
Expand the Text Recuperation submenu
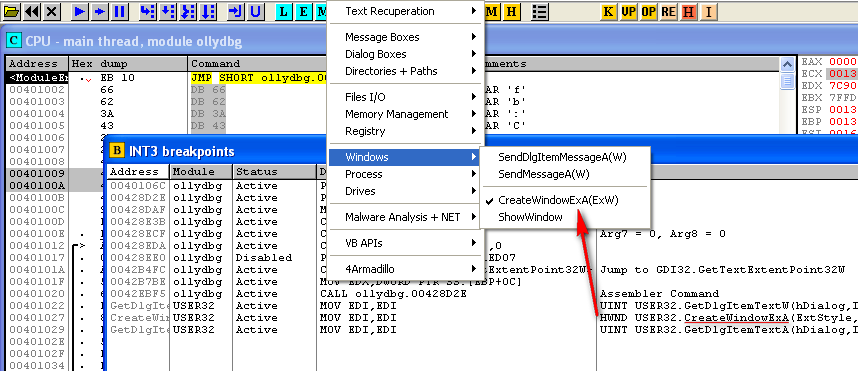coord(405,11)
